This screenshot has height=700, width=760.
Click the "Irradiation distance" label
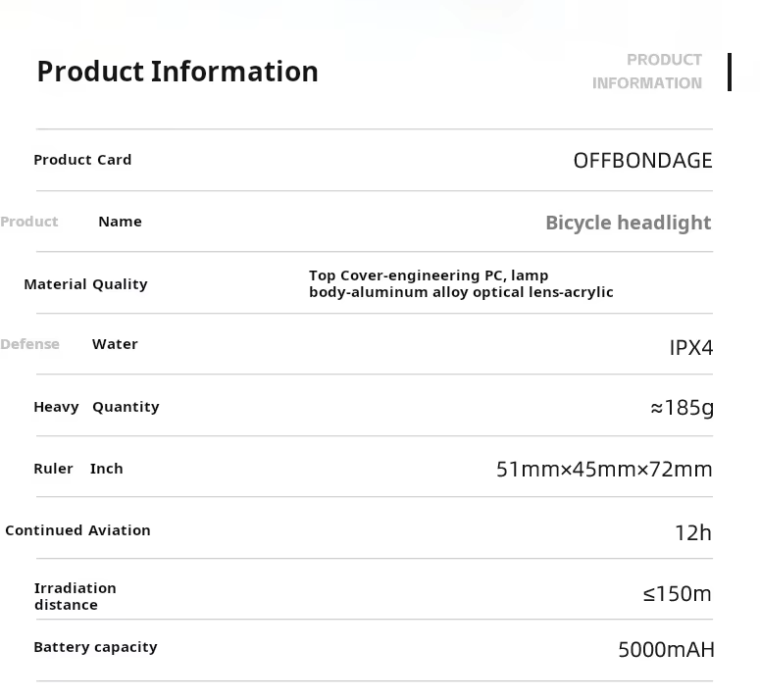point(75,596)
